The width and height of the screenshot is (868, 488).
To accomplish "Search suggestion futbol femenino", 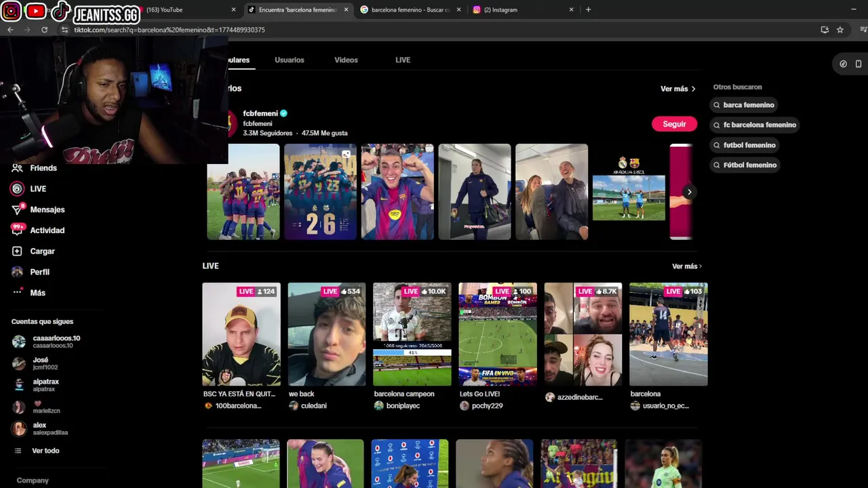I will click(745, 145).
